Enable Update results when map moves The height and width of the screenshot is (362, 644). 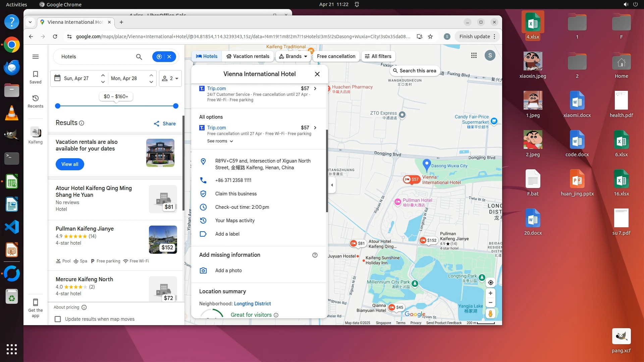point(58,319)
